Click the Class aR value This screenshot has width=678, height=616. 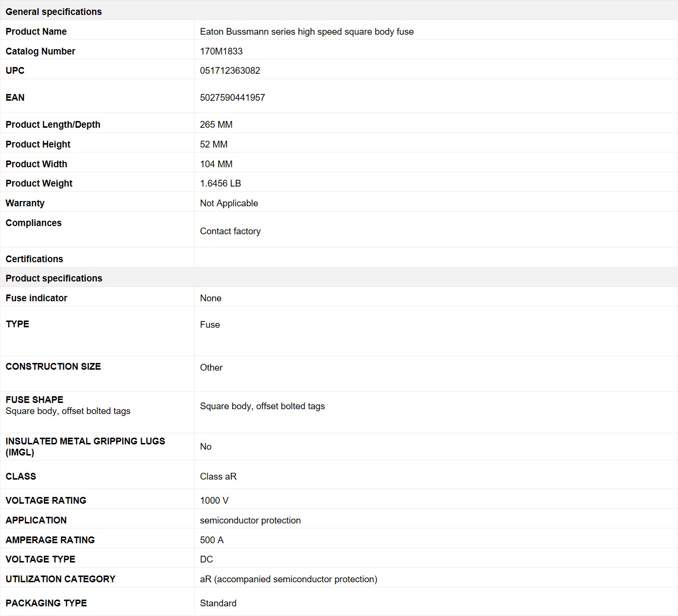[218, 476]
